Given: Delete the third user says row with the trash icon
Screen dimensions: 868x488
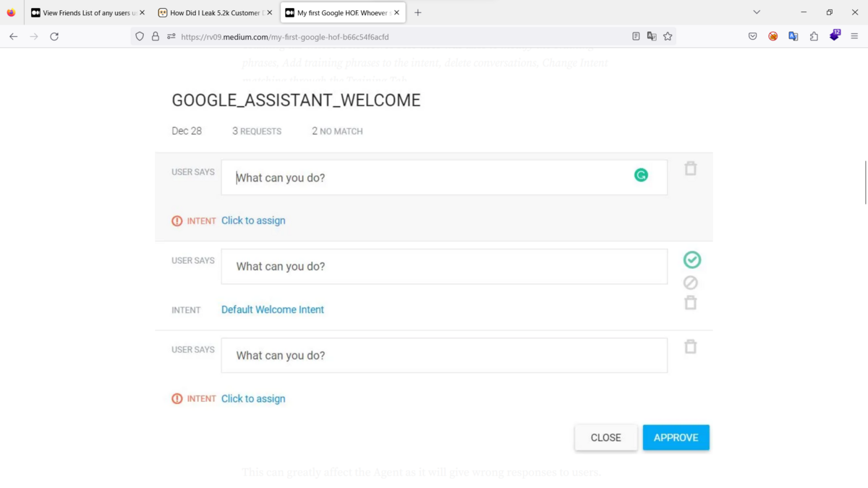Looking at the screenshot, I should click(691, 346).
